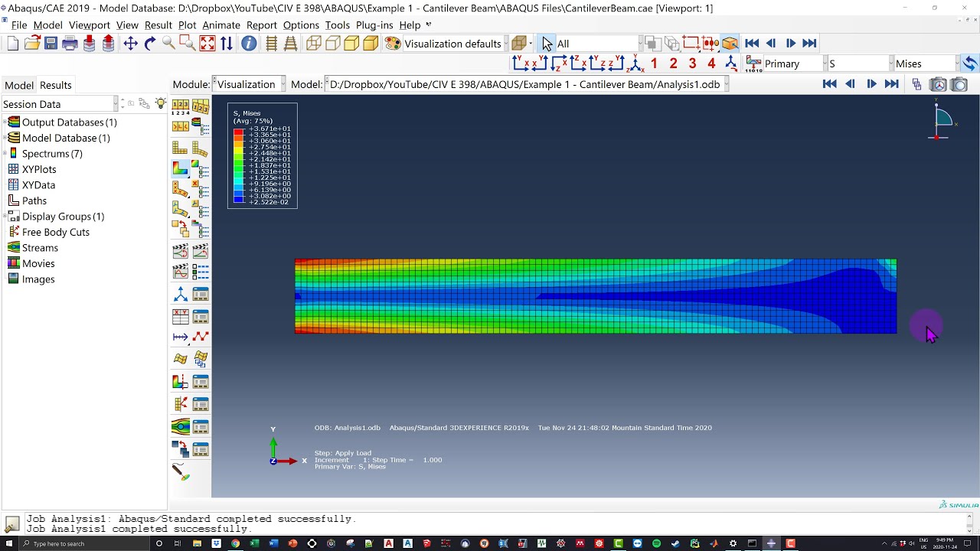Image resolution: width=980 pixels, height=551 pixels.
Task: Open a file with the folder icon
Action: (32, 44)
